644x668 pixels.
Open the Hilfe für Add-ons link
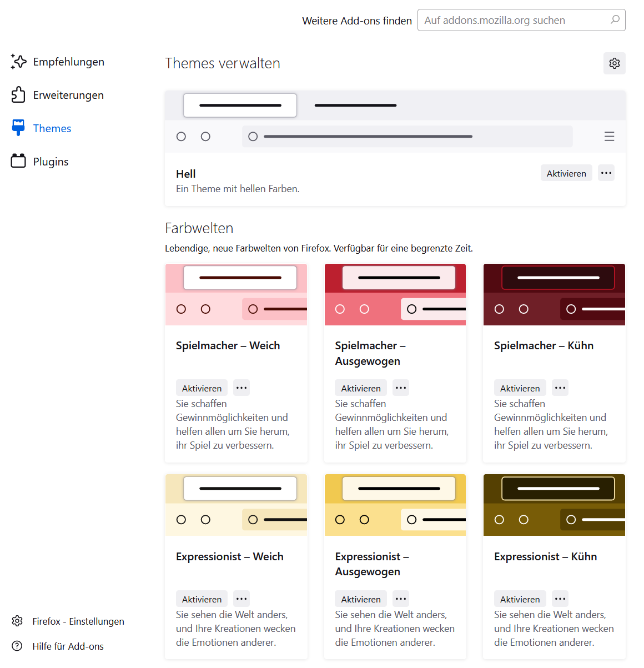pos(68,646)
